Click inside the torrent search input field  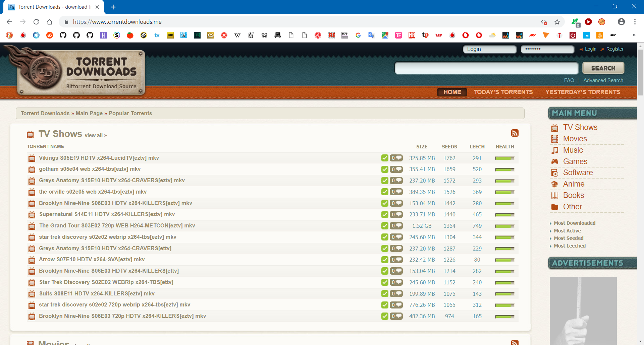tap(486, 68)
